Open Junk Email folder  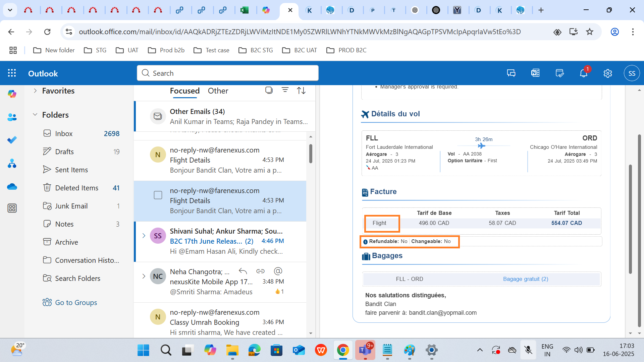80,206
